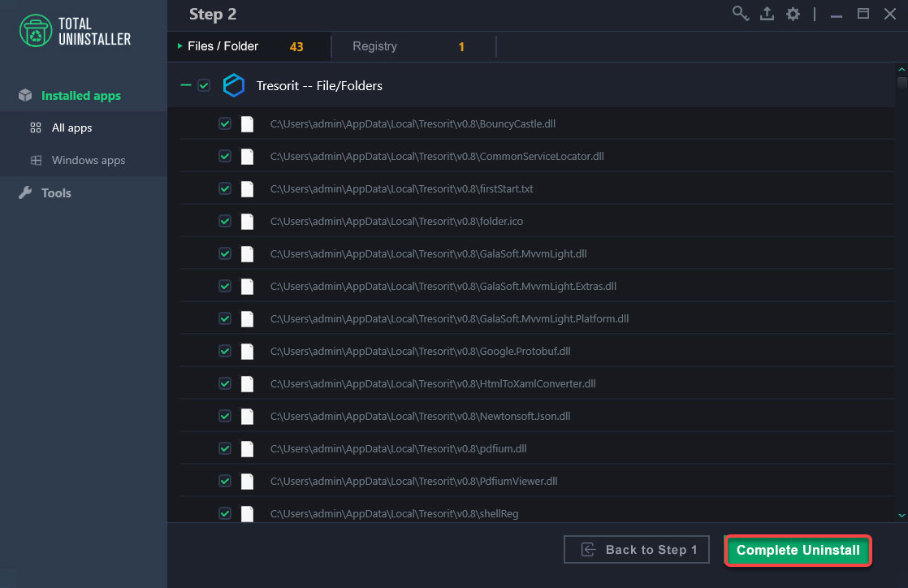Viewport: 908px width, 588px height.
Task: Click the Total Uninstaller logo icon
Action: point(36,31)
